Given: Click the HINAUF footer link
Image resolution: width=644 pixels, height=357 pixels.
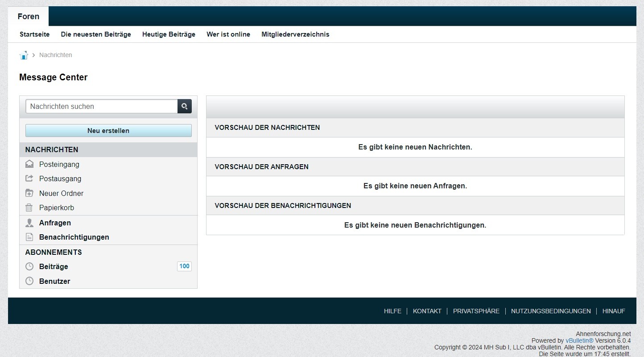Looking at the screenshot, I should point(614,311).
